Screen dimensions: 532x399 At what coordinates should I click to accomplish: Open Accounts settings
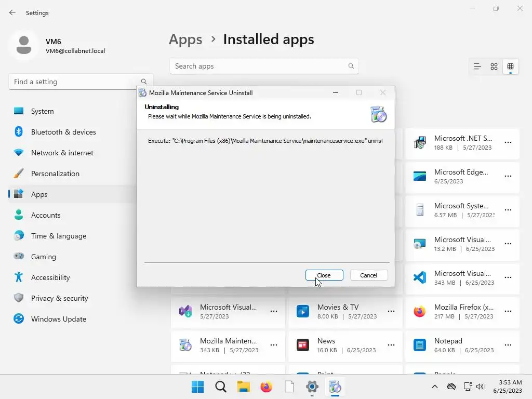pyautogui.click(x=72, y=215)
